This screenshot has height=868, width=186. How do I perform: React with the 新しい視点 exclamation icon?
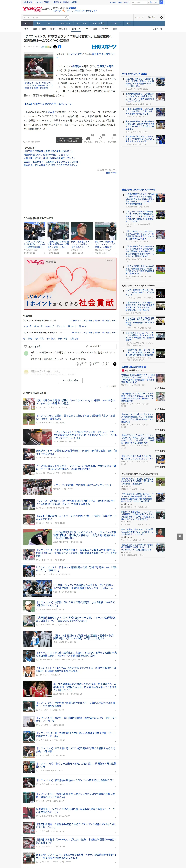click(x=112, y=138)
